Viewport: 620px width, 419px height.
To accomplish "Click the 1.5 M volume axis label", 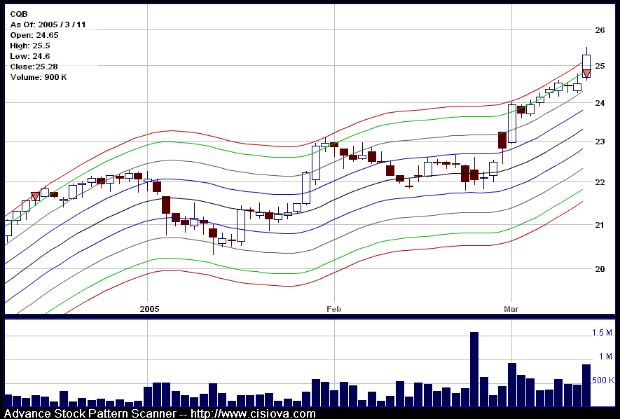I will (x=603, y=333).
